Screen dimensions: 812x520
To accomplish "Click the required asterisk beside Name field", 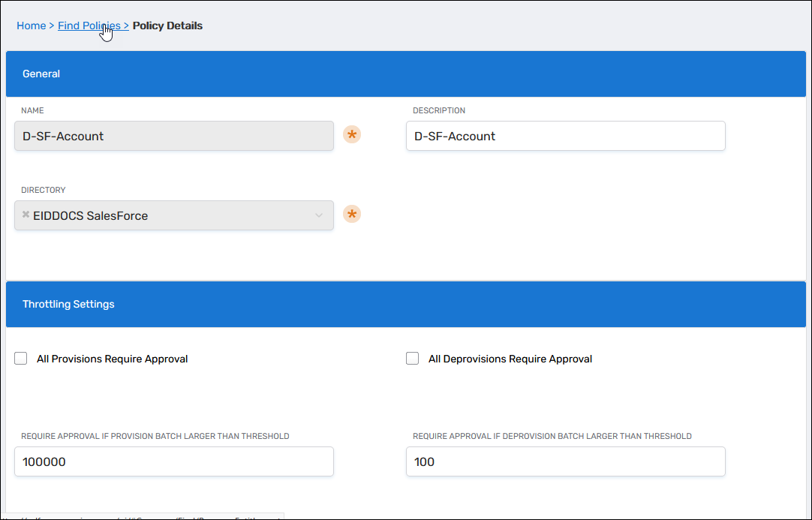I will (x=352, y=135).
